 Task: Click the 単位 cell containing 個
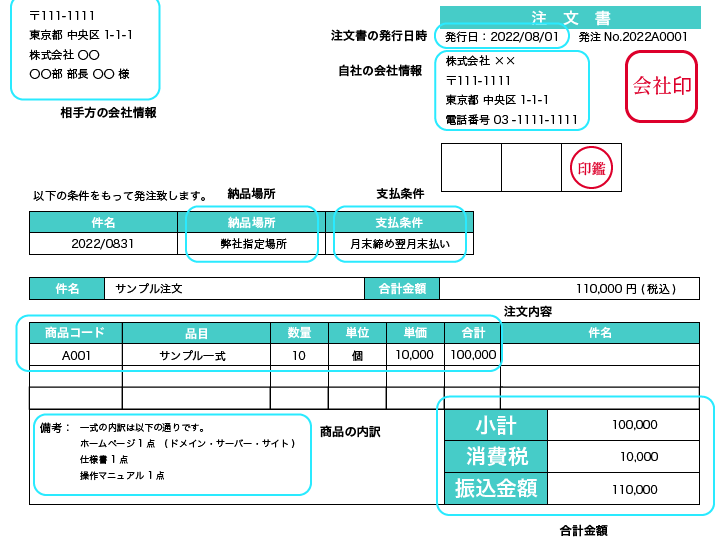pos(357,355)
